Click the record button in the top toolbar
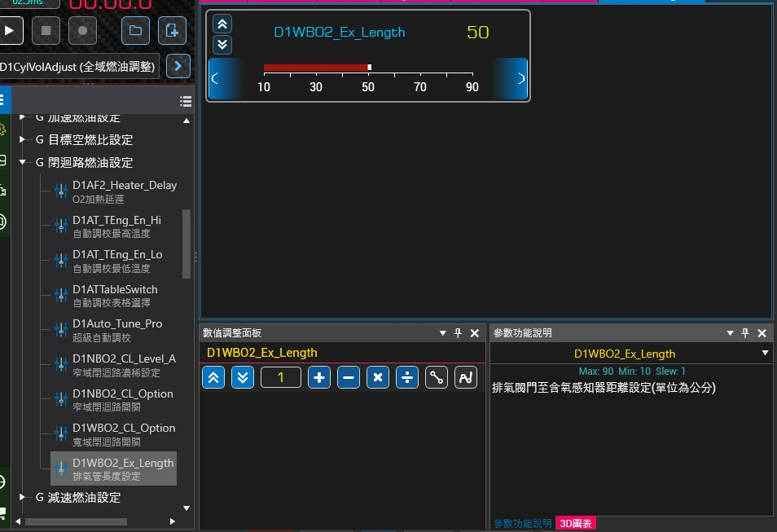This screenshot has height=532, width=777. [x=83, y=31]
